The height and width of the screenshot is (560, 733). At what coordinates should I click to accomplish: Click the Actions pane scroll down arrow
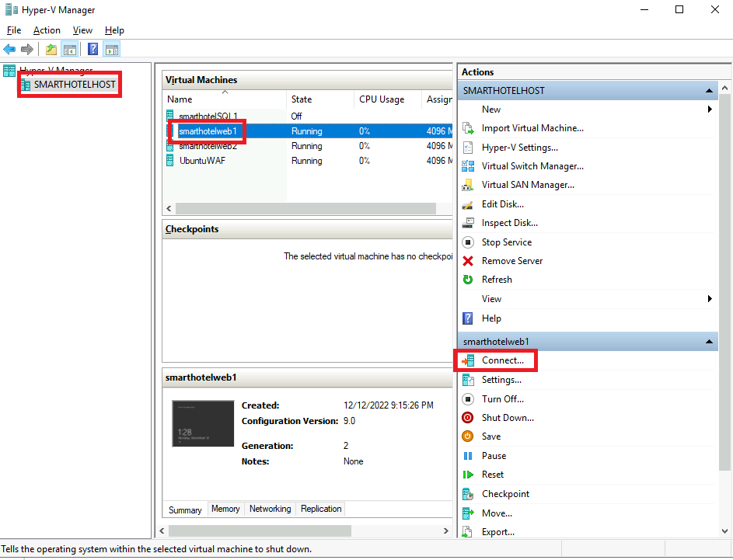click(724, 531)
